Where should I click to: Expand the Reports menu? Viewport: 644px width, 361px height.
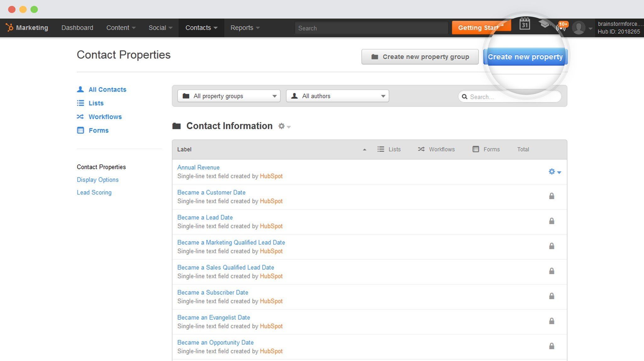pos(245,28)
